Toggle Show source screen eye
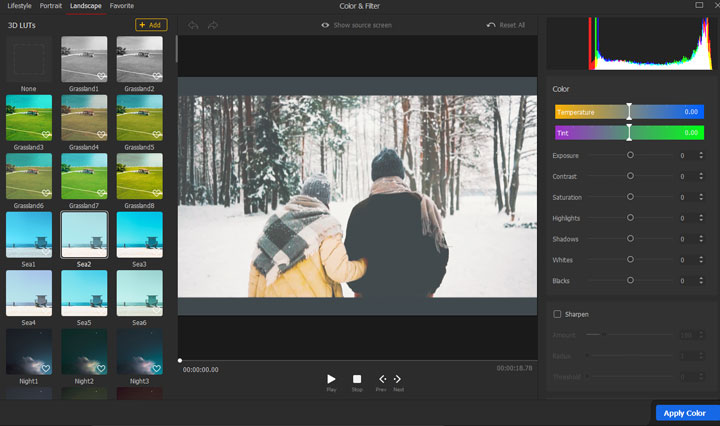 point(326,25)
